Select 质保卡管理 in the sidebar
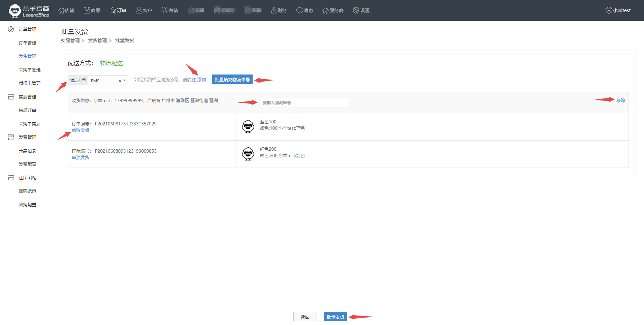Image resolution: width=644 pixels, height=325 pixels. pos(29,83)
